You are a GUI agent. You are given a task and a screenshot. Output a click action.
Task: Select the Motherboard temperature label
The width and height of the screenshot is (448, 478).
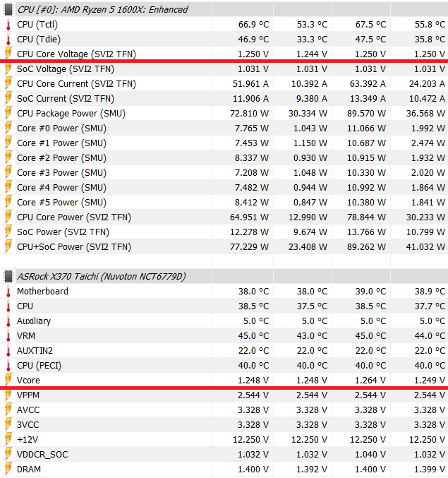[x=42, y=292]
